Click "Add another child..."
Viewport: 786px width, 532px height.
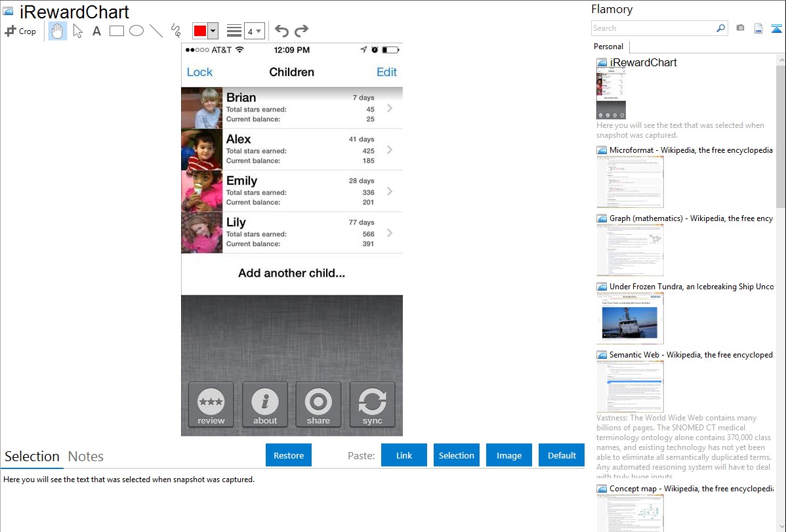[x=292, y=274]
